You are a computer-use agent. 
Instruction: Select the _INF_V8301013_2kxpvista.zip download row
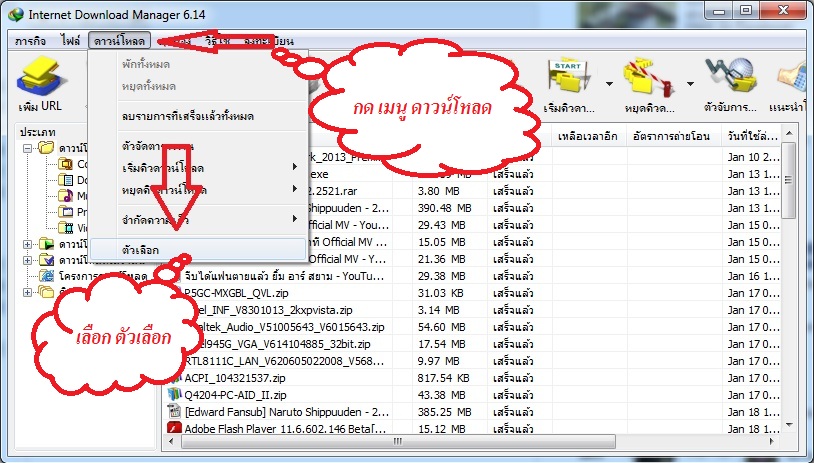pos(472,310)
